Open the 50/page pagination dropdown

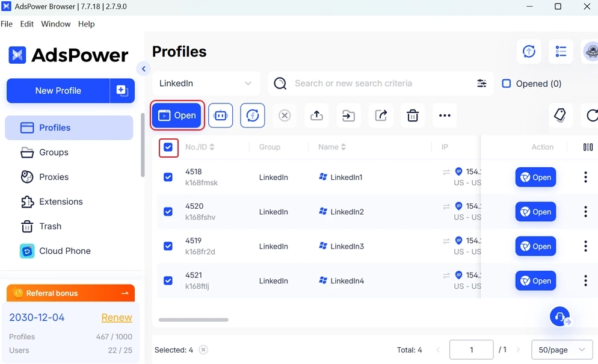[x=561, y=350]
